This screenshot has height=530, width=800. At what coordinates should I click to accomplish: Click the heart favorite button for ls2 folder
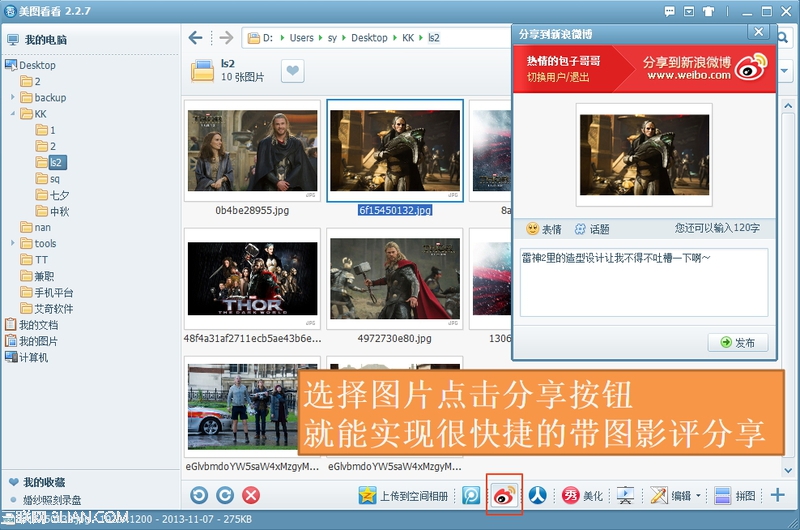pyautogui.click(x=292, y=71)
